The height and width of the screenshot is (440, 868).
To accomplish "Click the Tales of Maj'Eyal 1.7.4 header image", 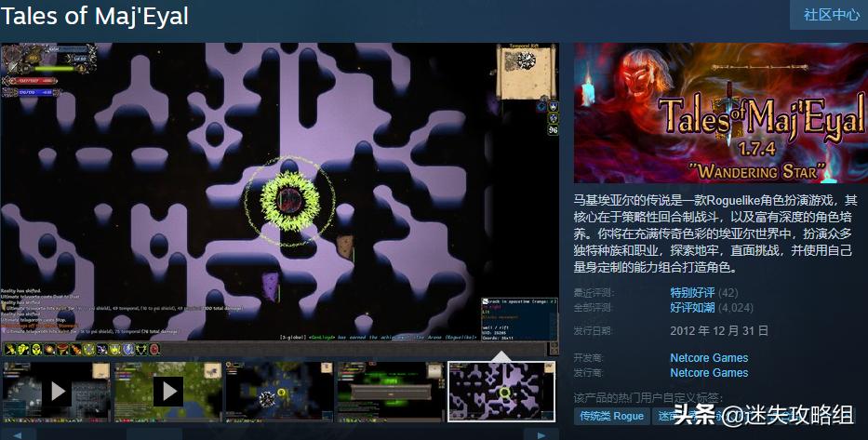I will (721, 113).
